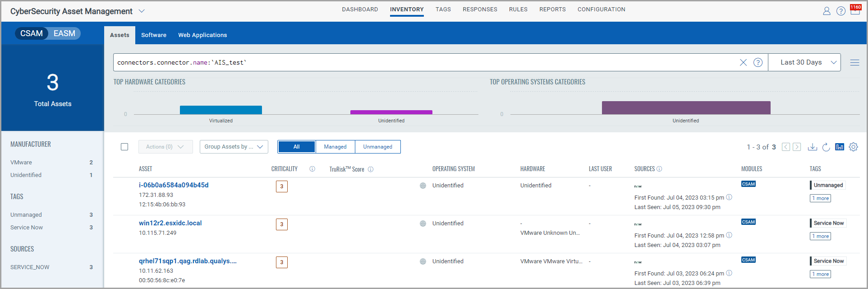
Task: Open asset win12r2.esxidc.local
Action: tap(170, 223)
